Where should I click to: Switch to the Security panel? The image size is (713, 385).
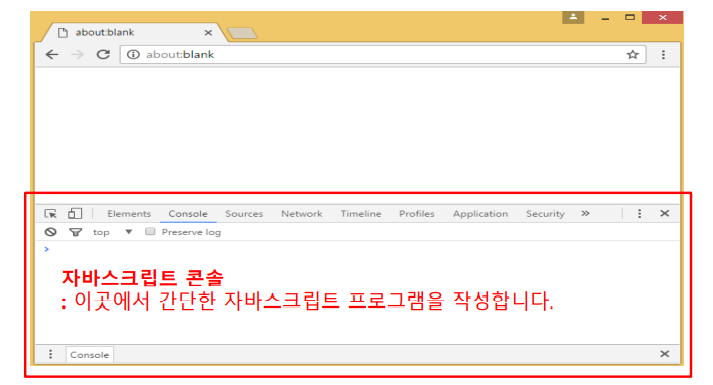click(545, 214)
